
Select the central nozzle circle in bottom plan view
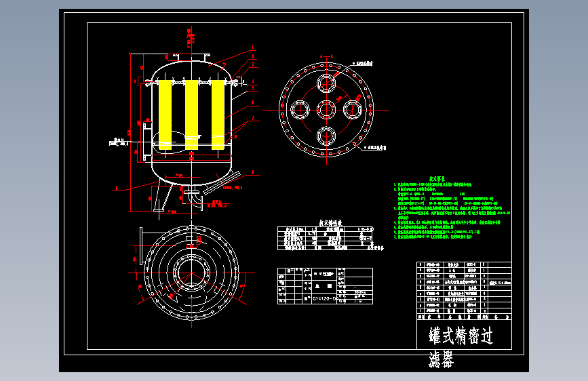[192, 273]
